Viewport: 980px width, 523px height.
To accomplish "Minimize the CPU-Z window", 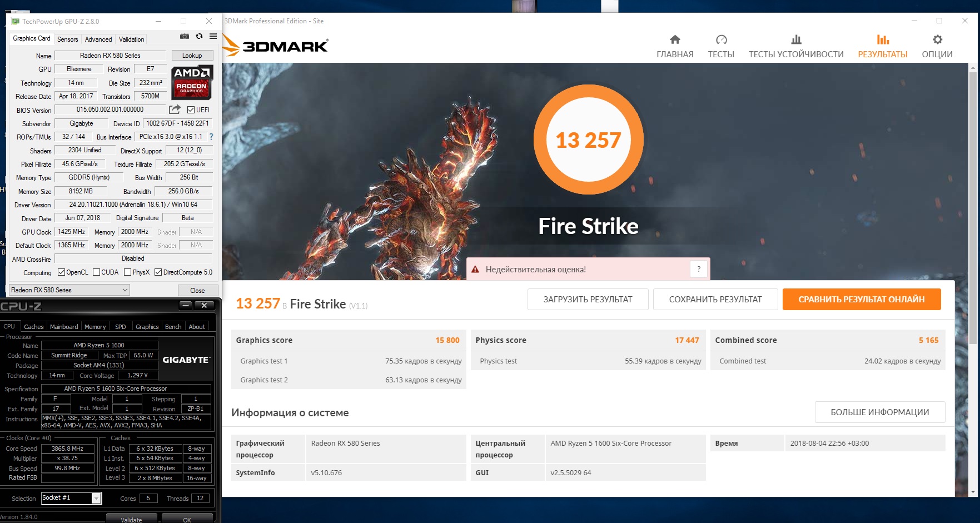I will 186,305.
